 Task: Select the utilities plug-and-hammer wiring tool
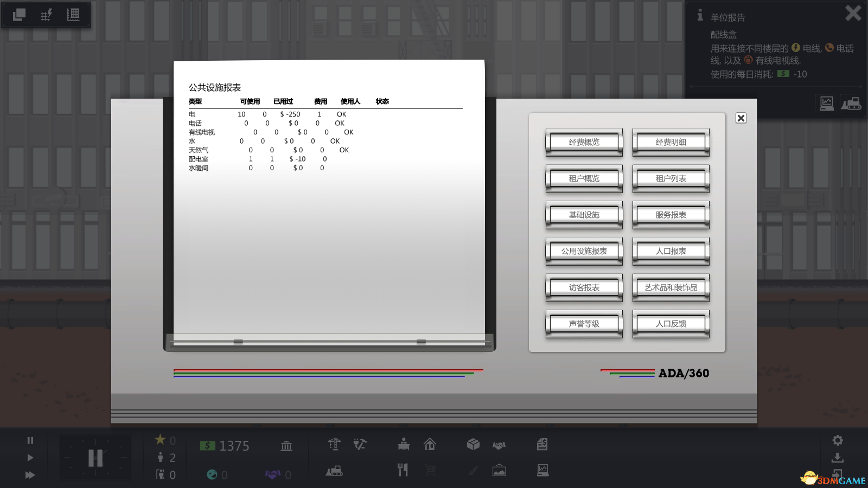tap(360, 445)
